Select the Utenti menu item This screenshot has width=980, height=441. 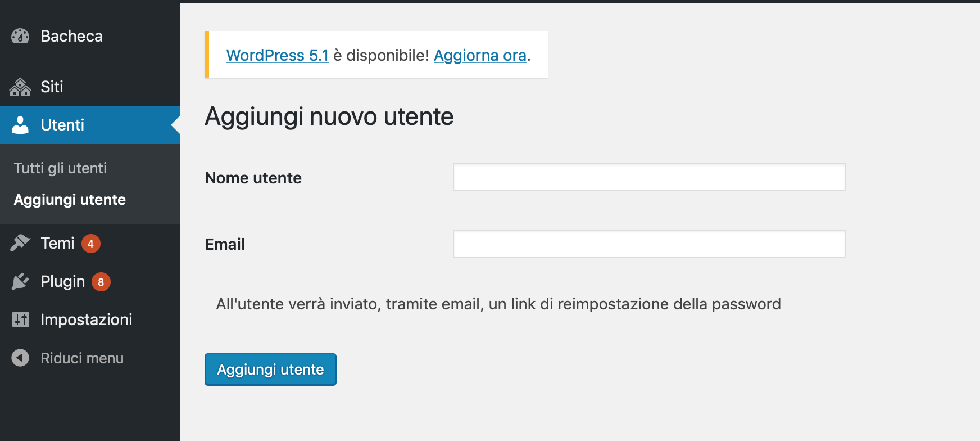click(x=90, y=125)
